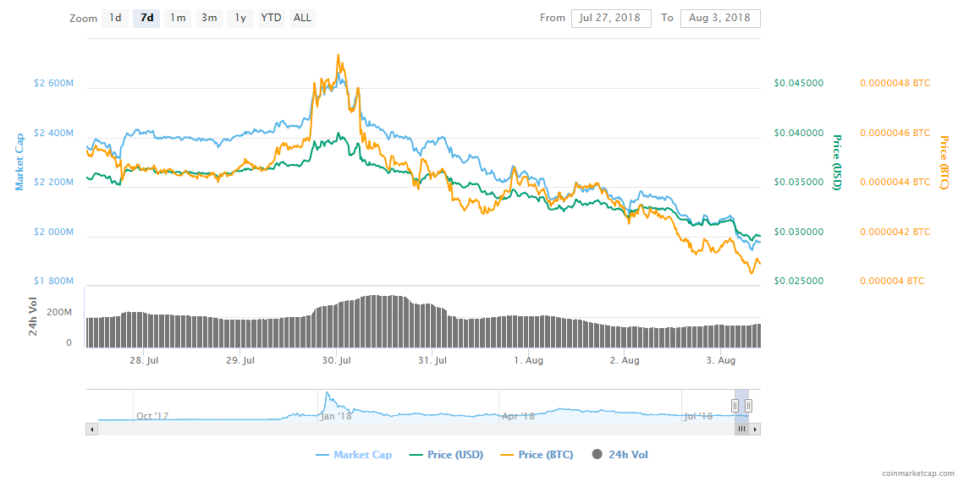The width and height of the screenshot is (980, 498).
Task: Click the 24h Vol legend circle icon
Action: click(597, 455)
